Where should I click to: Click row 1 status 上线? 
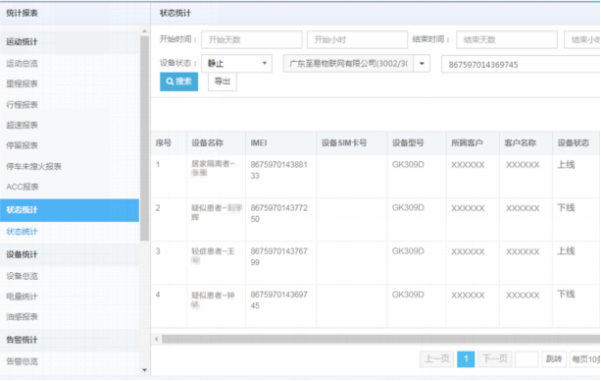pyautogui.click(x=566, y=165)
